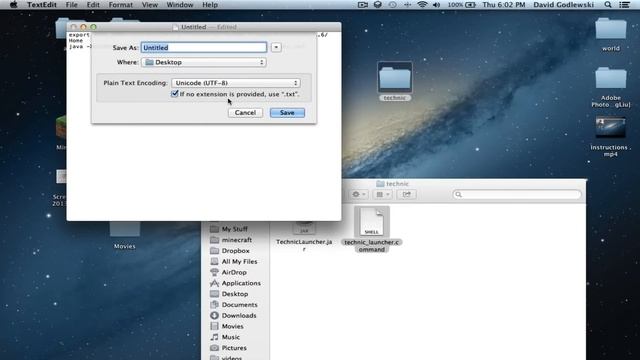
Task: Open the Plain Text Encoding dropdown
Action: (x=236, y=83)
